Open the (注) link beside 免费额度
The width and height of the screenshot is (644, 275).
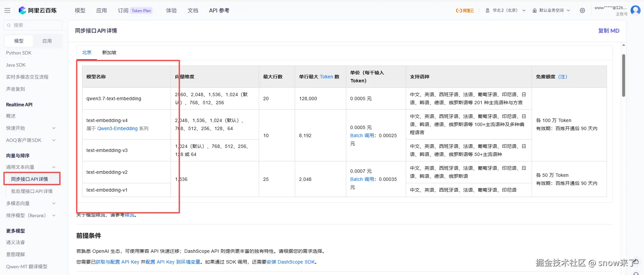[563, 77]
